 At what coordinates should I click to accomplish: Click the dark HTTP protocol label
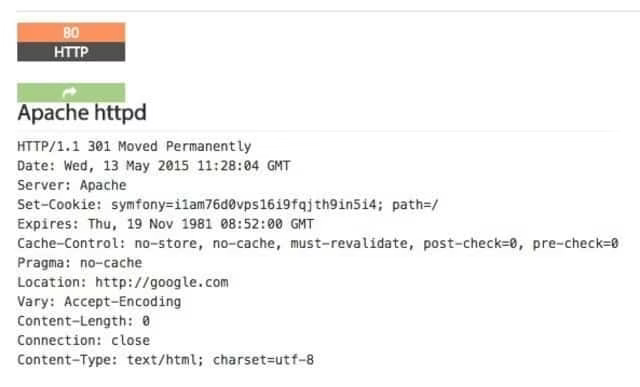pyautogui.click(x=71, y=52)
